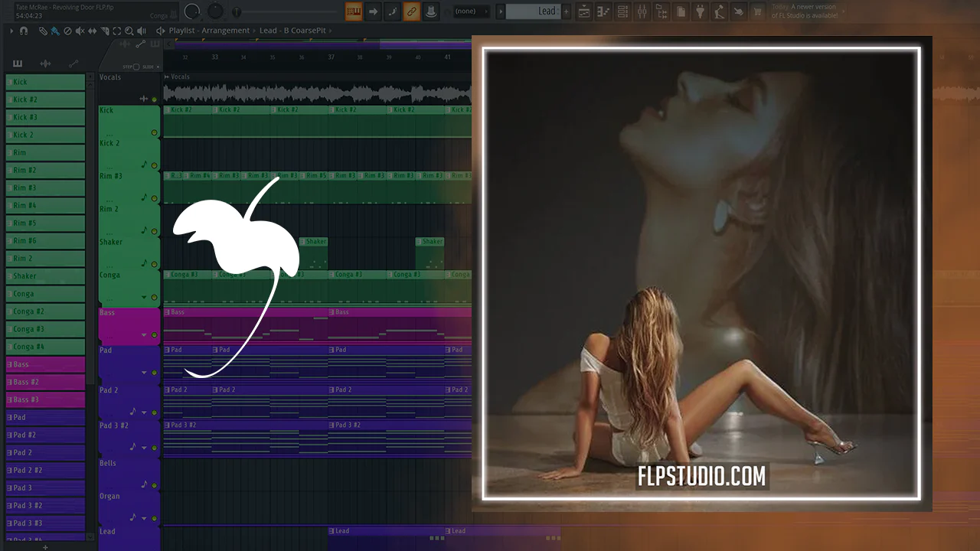Select Pad 2 #2 pattern in the picker
980x551 pixels.
(45, 470)
